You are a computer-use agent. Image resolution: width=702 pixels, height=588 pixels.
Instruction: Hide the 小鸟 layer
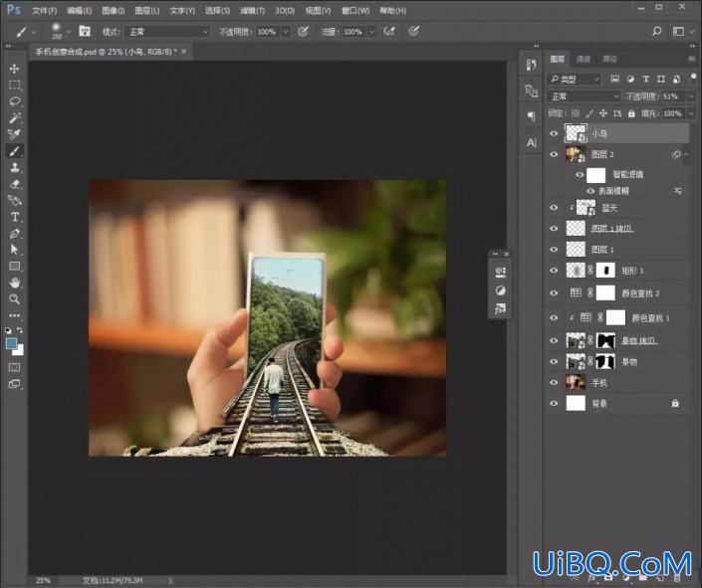[x=554, y=133]
